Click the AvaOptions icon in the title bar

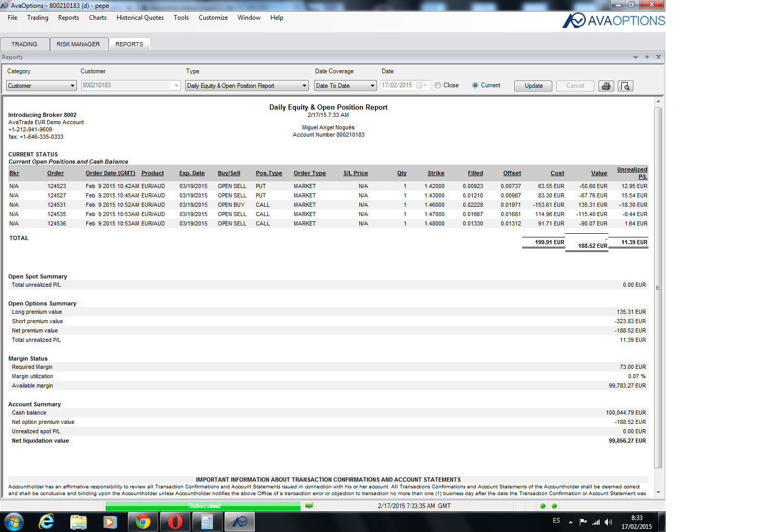coord(5,5)
